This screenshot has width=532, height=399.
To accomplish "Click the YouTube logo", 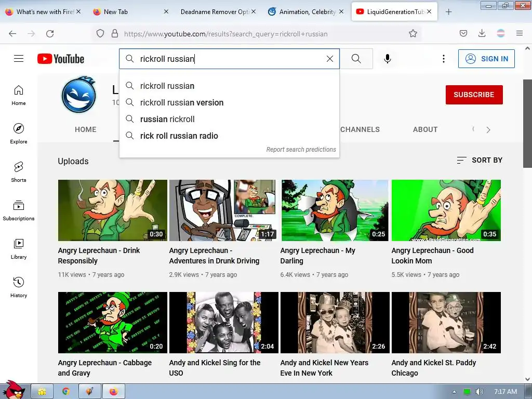I will (61, 59).
